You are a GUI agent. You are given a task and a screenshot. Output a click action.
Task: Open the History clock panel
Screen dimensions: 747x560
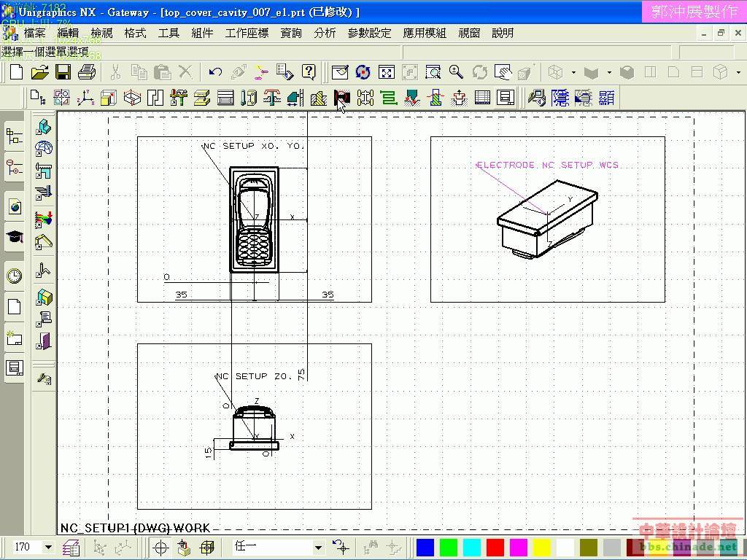(x=15, y=276)
